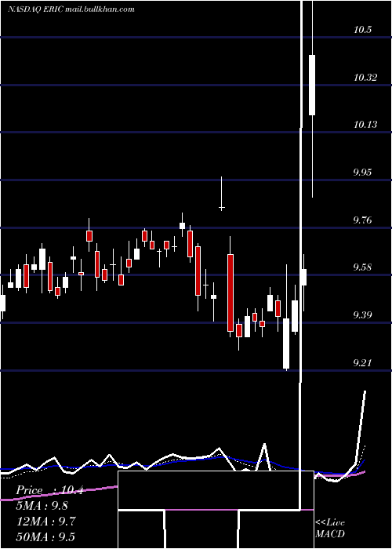Click the 10.13 price axis label
Image resolution: width=392 pixels, height=549 pixels.
(x=365, y=125)
